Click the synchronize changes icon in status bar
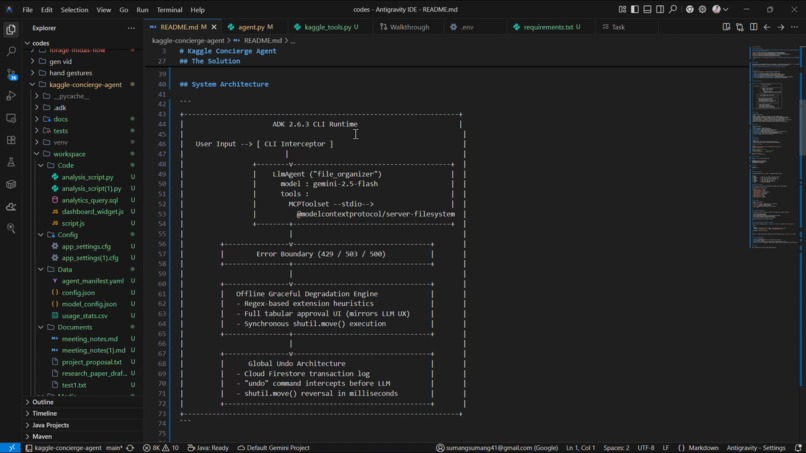This screenshot has width=806, height=453. click(x=130, y=448)
